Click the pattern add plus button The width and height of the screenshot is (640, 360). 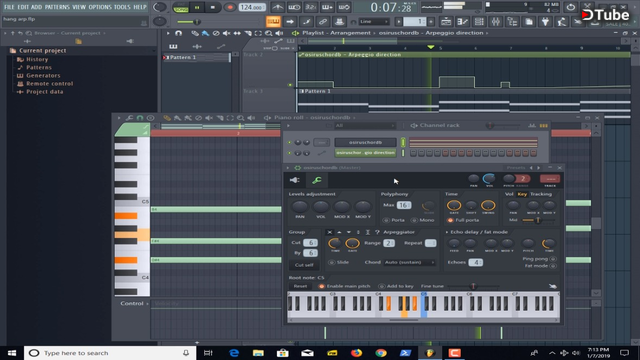[431, 22]
